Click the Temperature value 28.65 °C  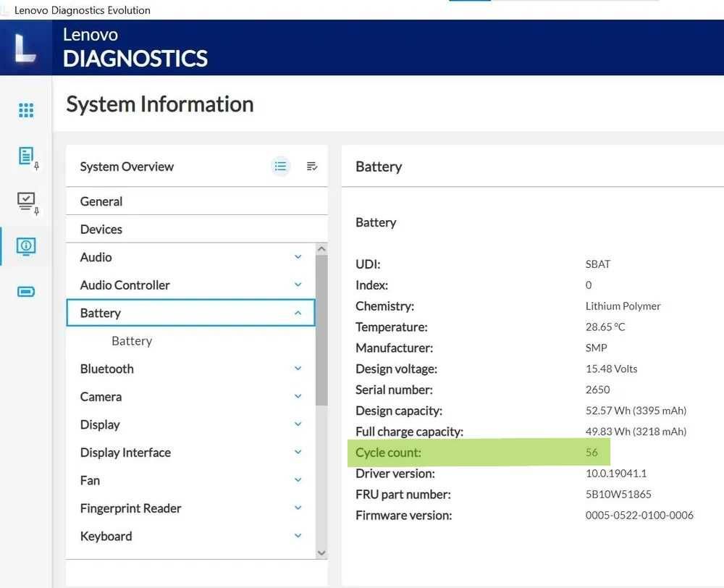coord(605,327)
